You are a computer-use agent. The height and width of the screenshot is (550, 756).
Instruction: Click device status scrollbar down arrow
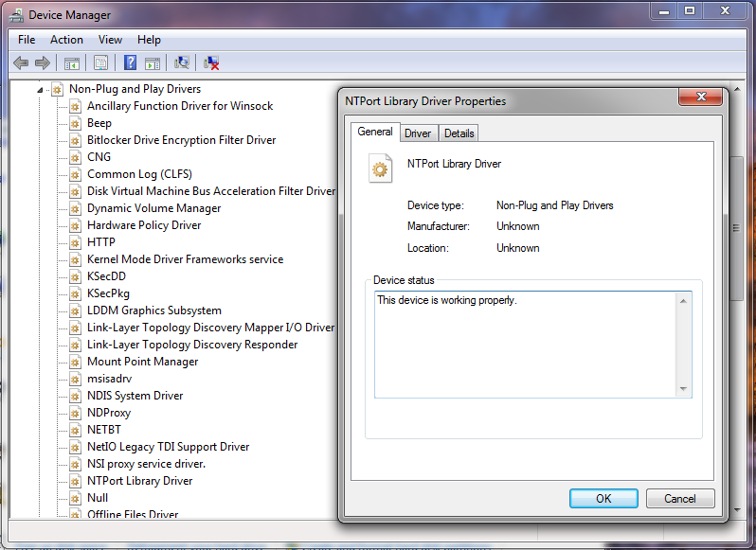click(683, 389)
